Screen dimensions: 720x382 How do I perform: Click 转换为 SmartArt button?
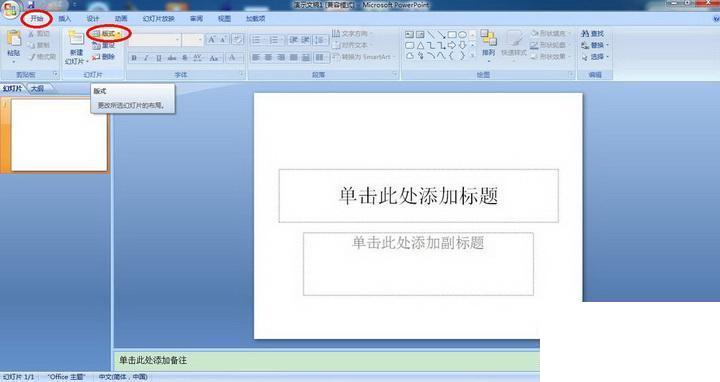(x=364, y=56)
